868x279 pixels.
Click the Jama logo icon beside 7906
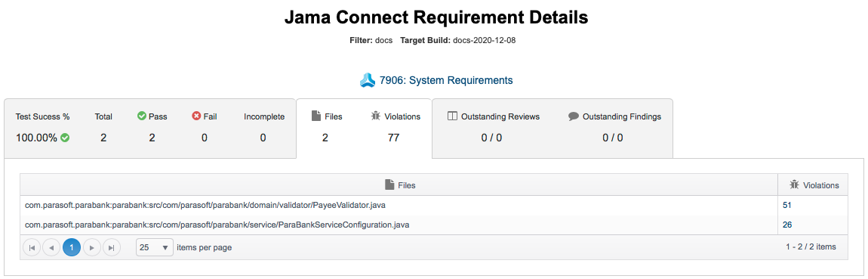[368, 80]
